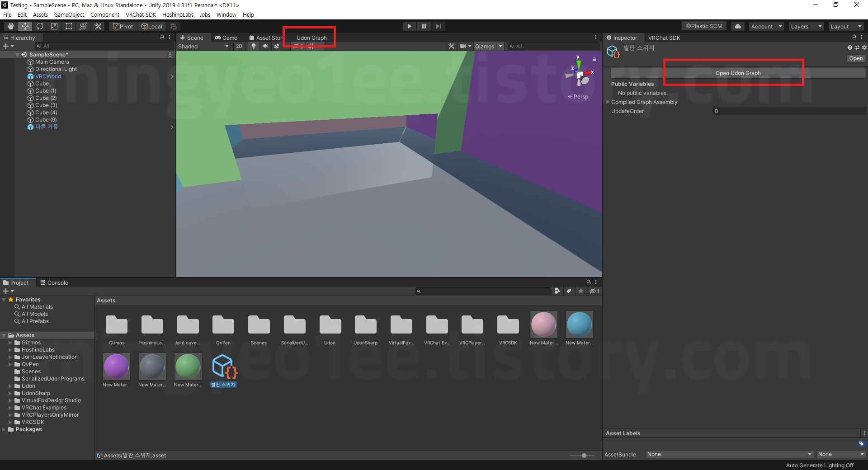Open Inspector preset icon
Image resolution: width=868 pixels, height=470 pixels.
[857, 47]
